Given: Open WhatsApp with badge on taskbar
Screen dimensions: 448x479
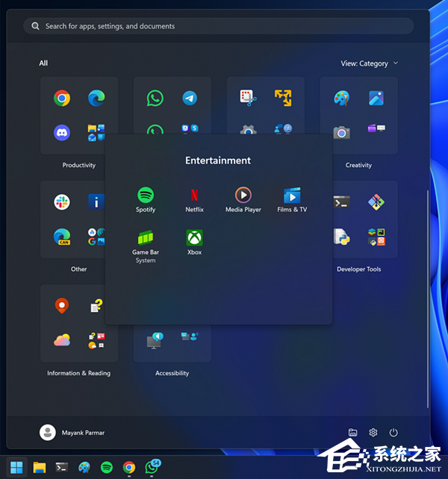Looking at the screenshot, I should pyautogui.click(x=152, y=467).
